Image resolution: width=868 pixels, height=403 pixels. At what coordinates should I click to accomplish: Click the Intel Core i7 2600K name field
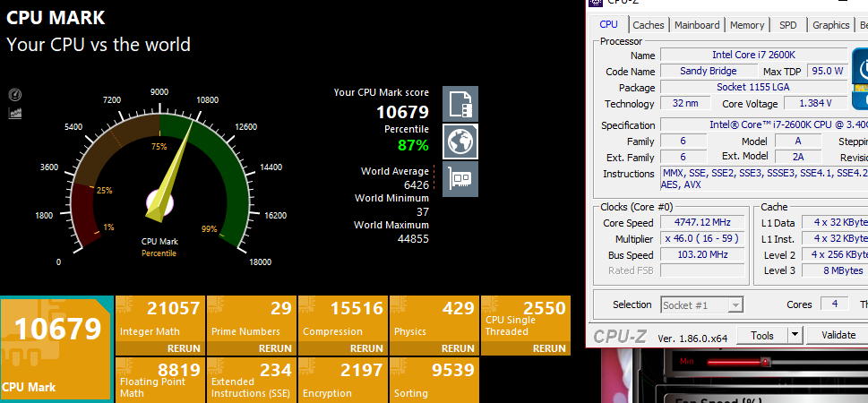753,55
